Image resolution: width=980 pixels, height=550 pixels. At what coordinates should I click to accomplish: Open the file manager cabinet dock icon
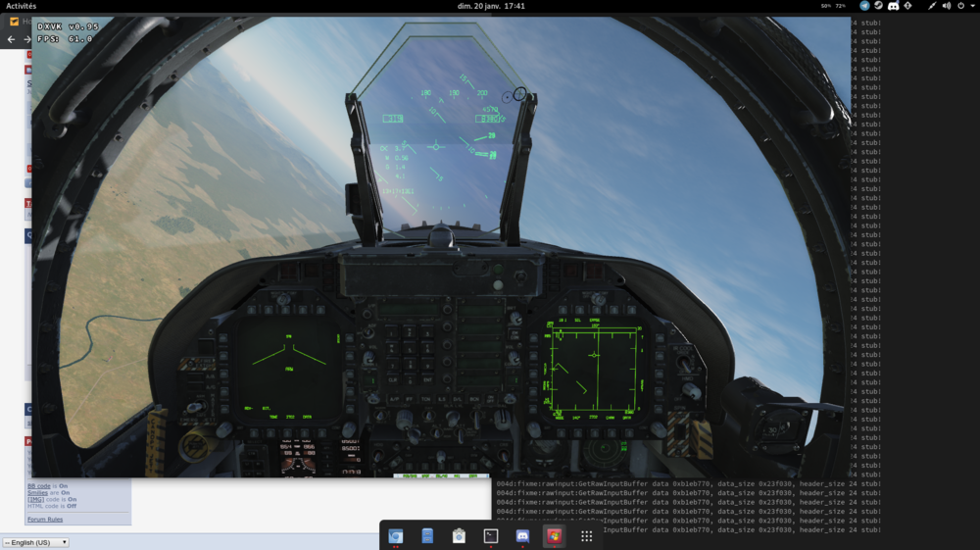tap(427, 535)
